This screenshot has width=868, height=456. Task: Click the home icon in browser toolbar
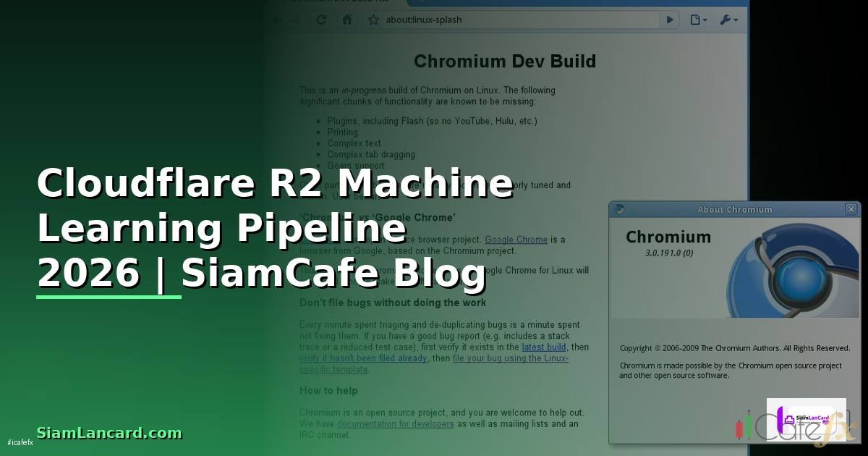347,20
